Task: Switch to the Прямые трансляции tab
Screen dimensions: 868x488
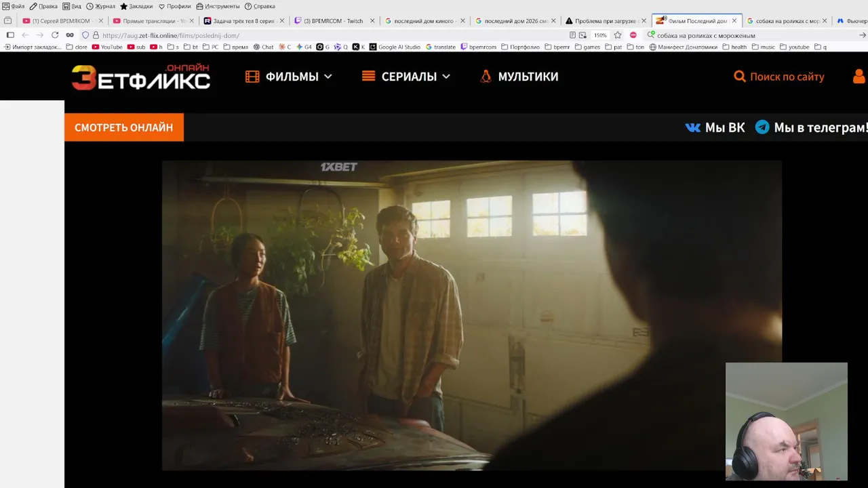Action: (153, 21)
